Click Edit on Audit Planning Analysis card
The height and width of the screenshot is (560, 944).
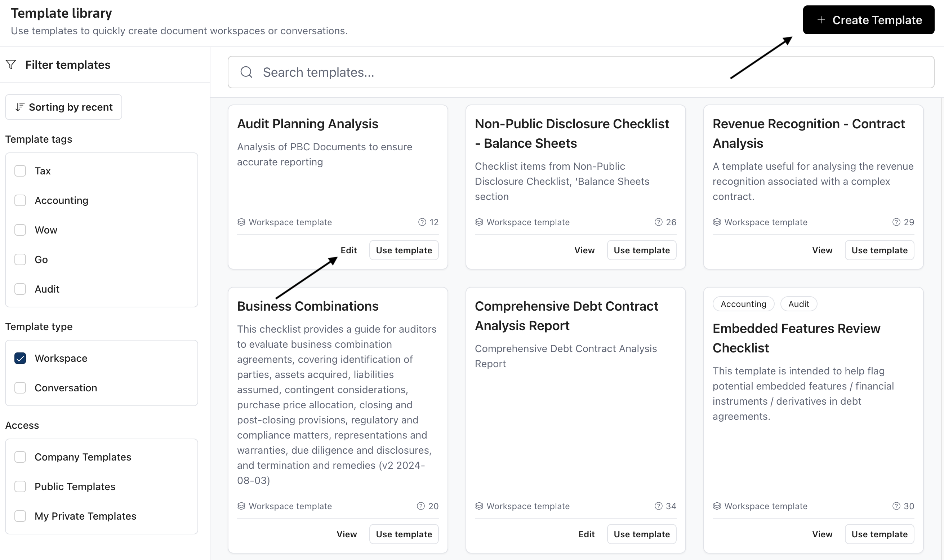[348, 250]
